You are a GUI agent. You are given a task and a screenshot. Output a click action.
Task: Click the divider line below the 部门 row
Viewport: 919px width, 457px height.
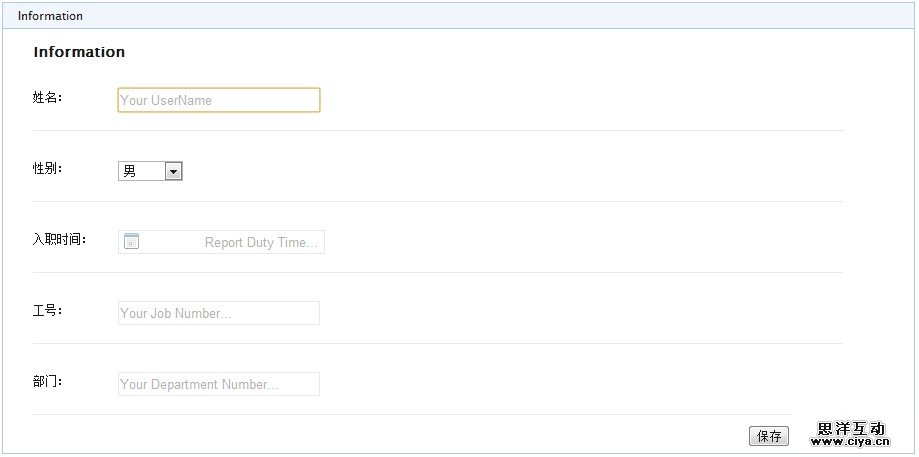(411, 414)
